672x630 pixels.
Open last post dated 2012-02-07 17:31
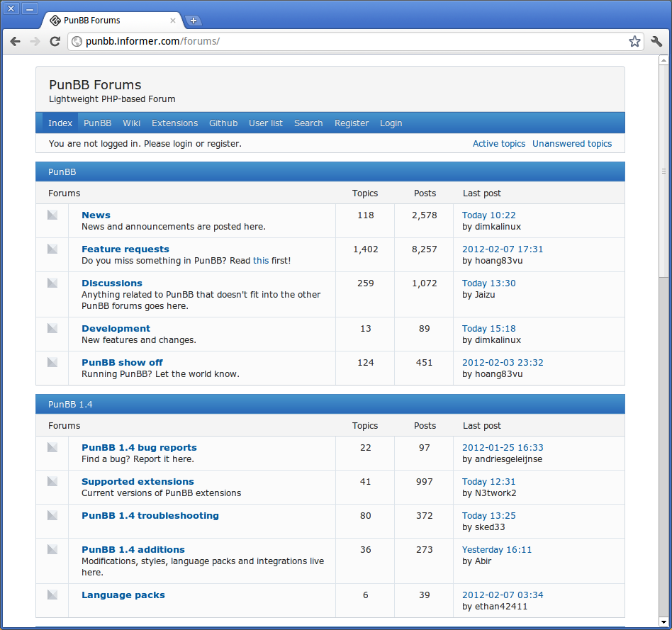pos(503,249)
